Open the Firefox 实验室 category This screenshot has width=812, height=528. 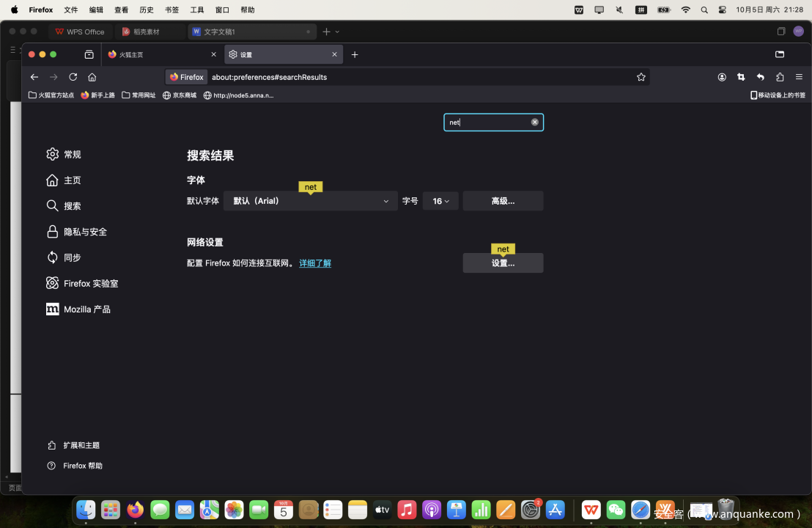pyautogui.click(x=82, y=283)
